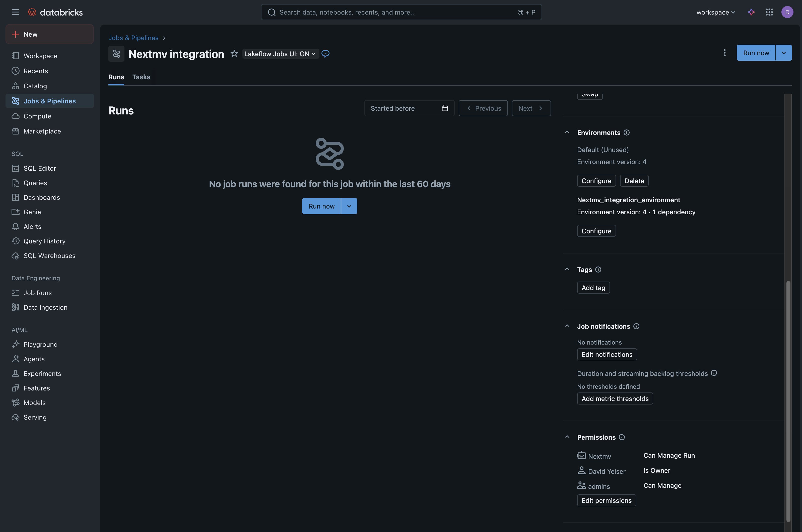Collapse the Environments section
Screen dimensions: 802x532
[x=567, y=132]
